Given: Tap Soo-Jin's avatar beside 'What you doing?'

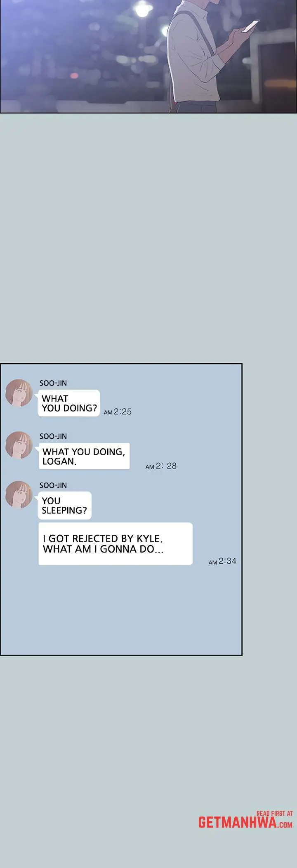Looking at the screenshot, I should coord(19,393).
